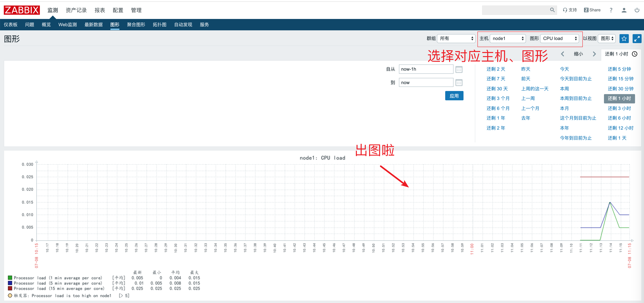Select the 今天 time range link
The width and height of the screenshot is (644, 303).
pos(564,69)
